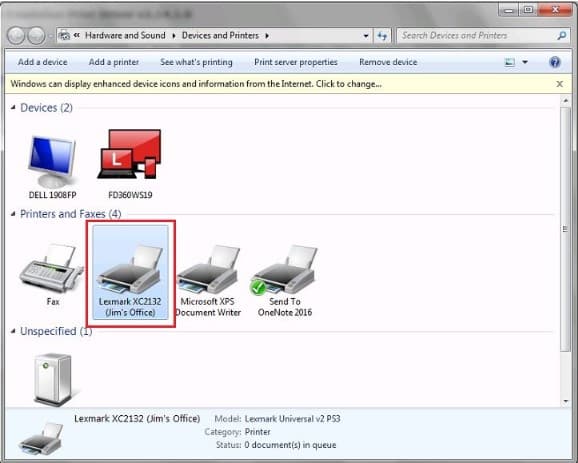Click See what's printing
Viewport: 578px width, 463px height.
[x=196, y=62]
